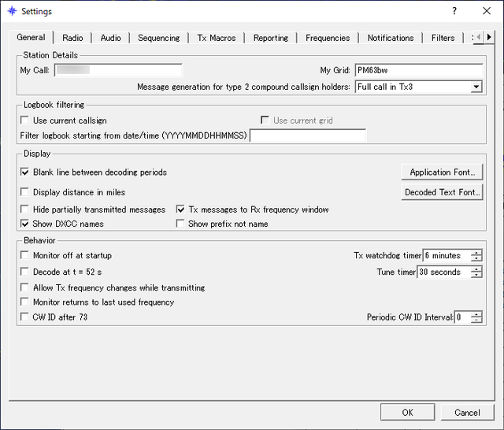
Task: Decrease the Periodic CW ID Interval
Action: point(476,320)
